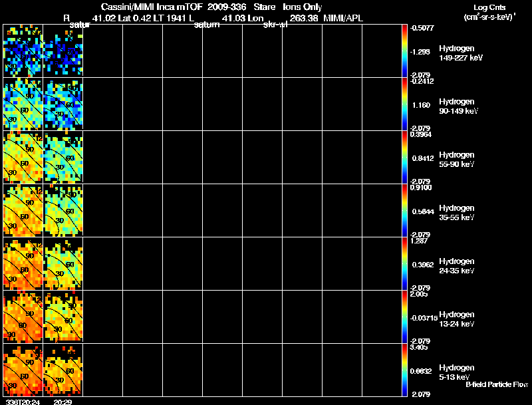The height and width of the screenshot is (405, 532).
Task: Click the color bar for Hydrogen 149-227 keV
Action: point(404,51)
